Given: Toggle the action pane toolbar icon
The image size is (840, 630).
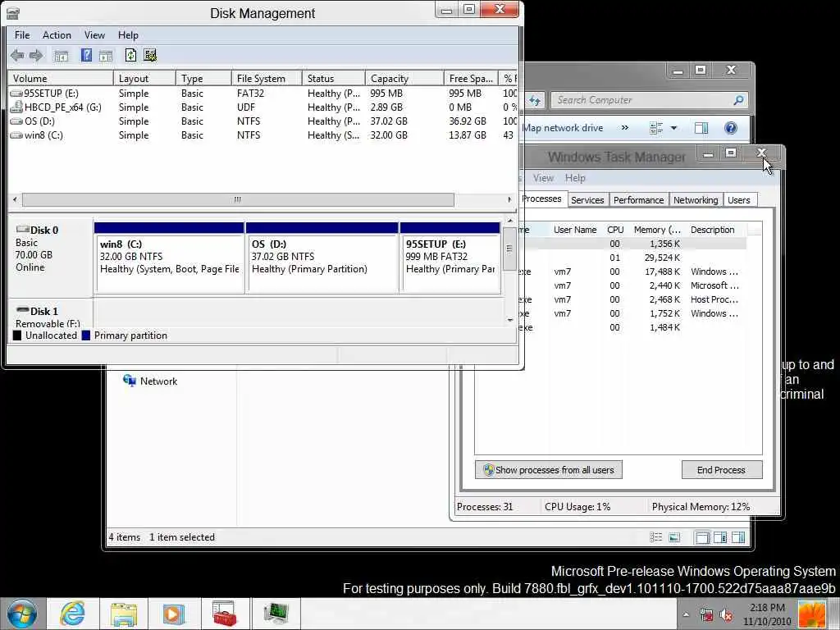Looking at the screenshot, I should pyautogui.click(x=106, y=55).
